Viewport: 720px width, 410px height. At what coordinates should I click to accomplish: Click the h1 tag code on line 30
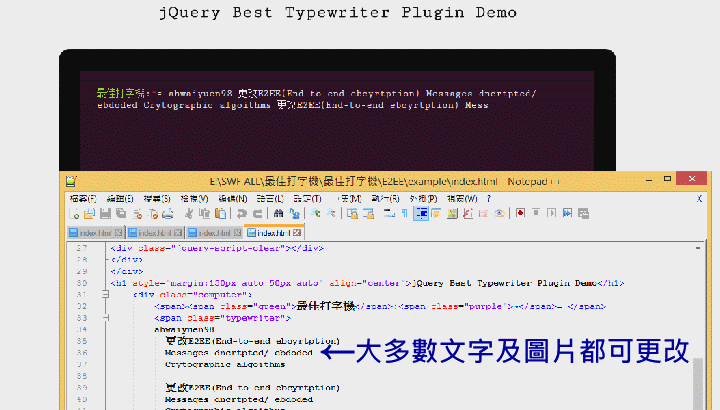[x=367, y=283]
